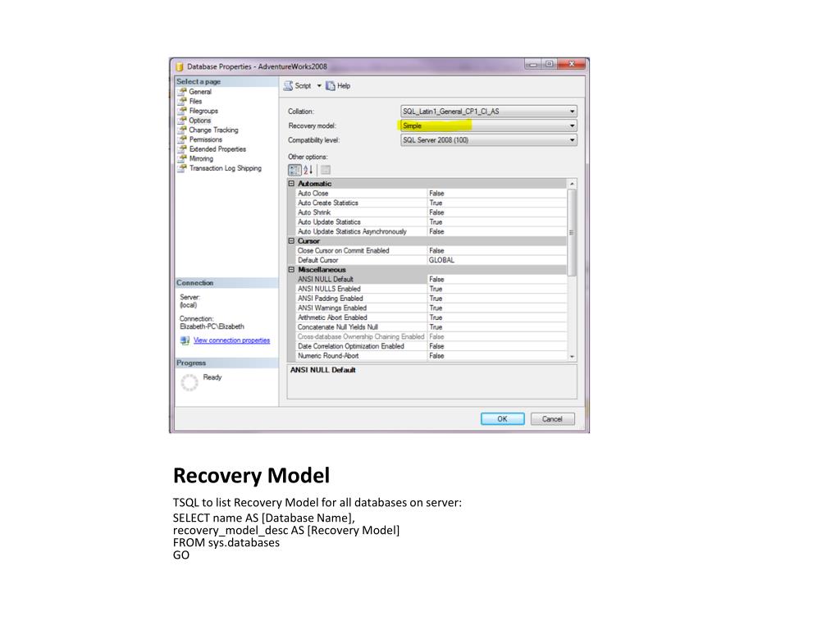Select the Permissions page
The image size is (840, 630).
pyautogui.click(x=206, y=139)
